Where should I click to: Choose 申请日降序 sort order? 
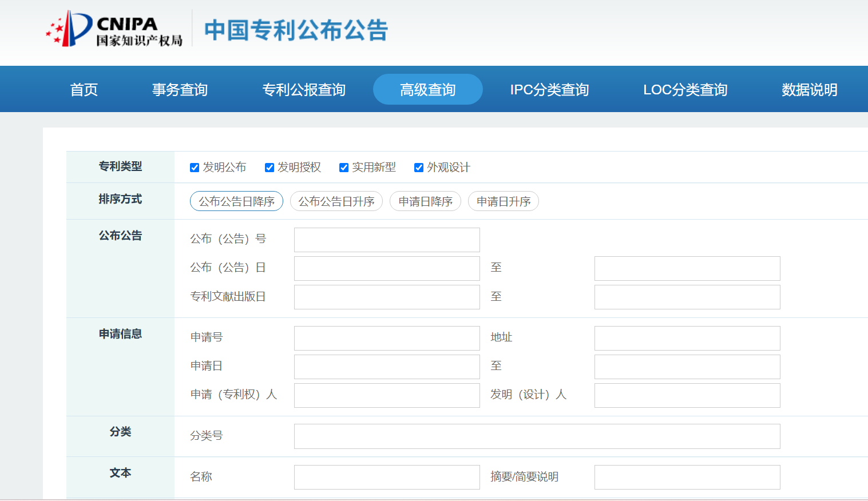[425, 201]
